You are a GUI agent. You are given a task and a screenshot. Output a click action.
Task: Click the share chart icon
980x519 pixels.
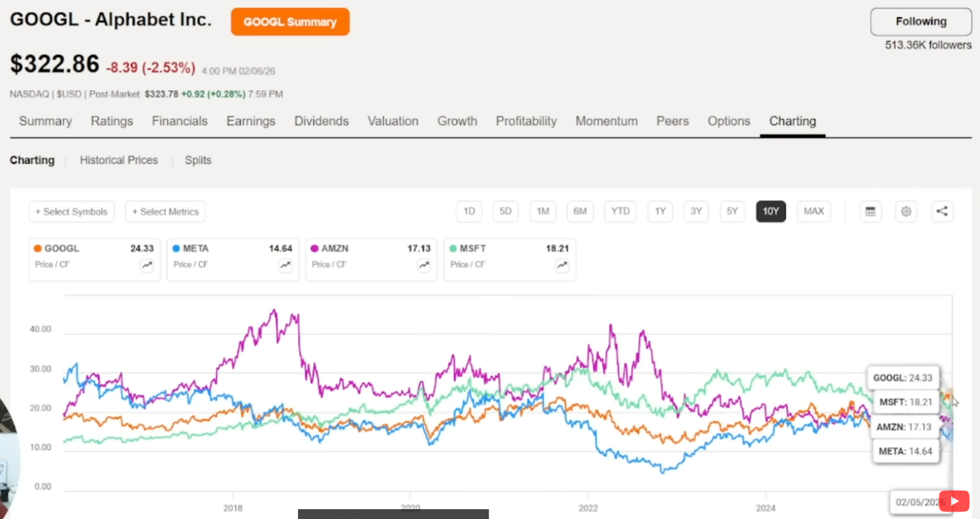(941, 211)
